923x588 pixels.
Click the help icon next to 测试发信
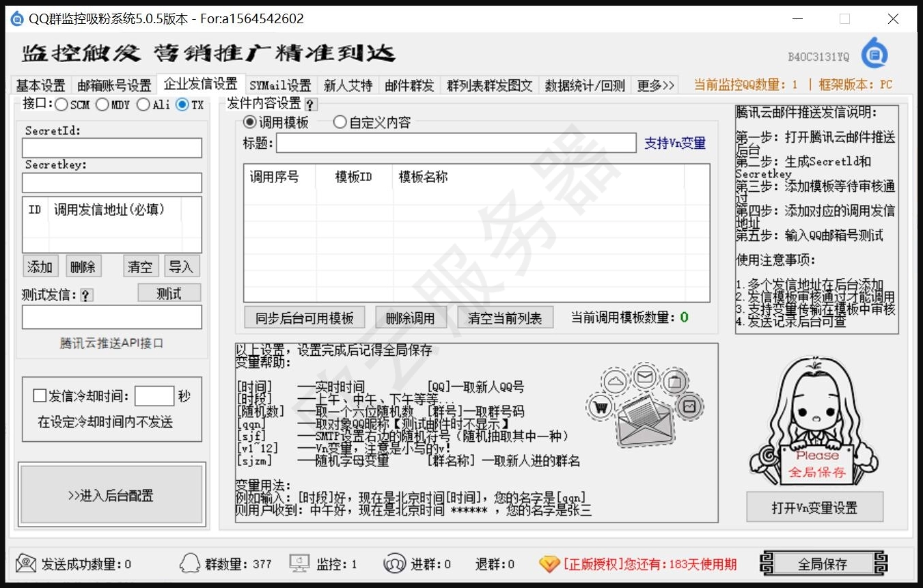tap(86, 295)
